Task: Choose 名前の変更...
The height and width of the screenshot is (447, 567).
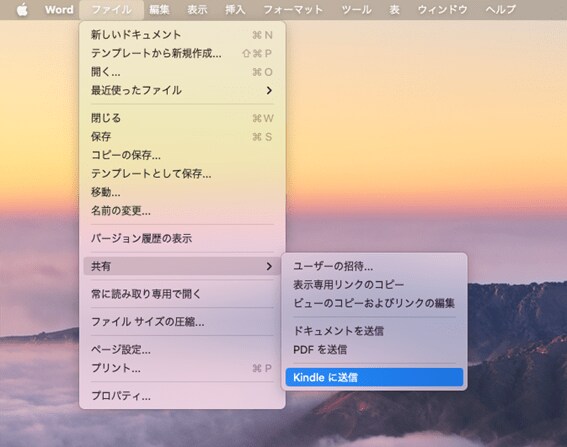Action: point(182,210)
